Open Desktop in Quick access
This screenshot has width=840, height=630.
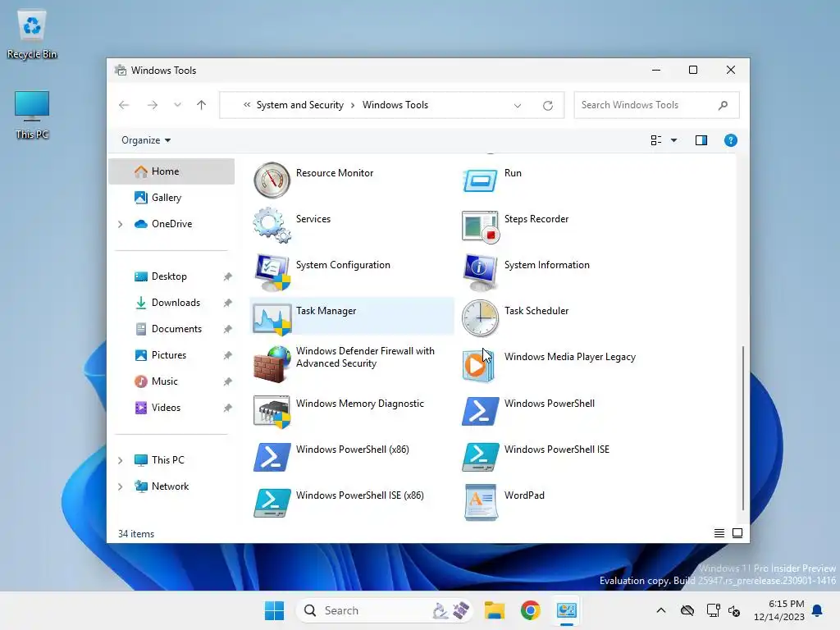coord(171,276)
